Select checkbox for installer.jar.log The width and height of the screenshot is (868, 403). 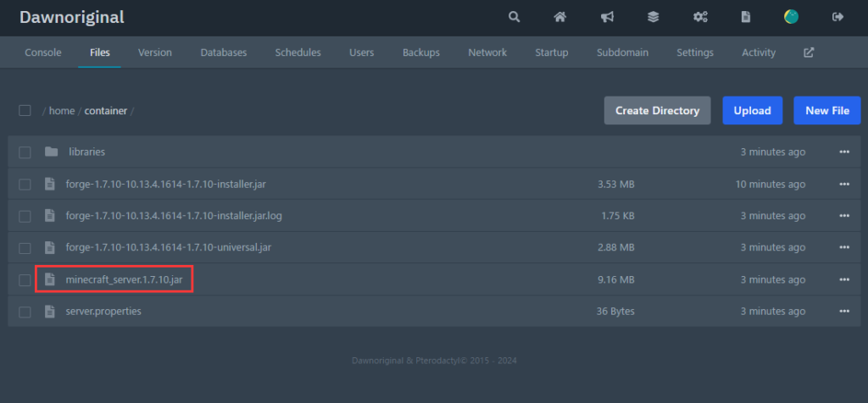[25, 217]
